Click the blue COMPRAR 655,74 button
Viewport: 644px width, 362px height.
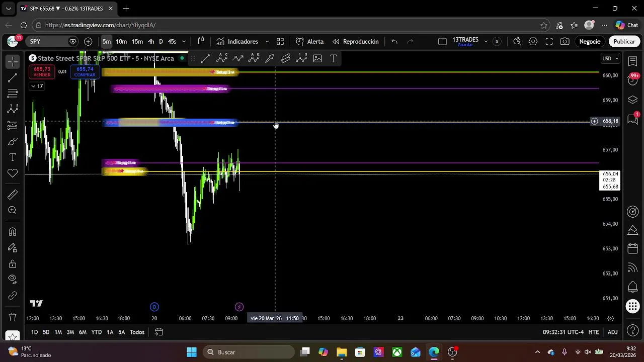(85, 72)
